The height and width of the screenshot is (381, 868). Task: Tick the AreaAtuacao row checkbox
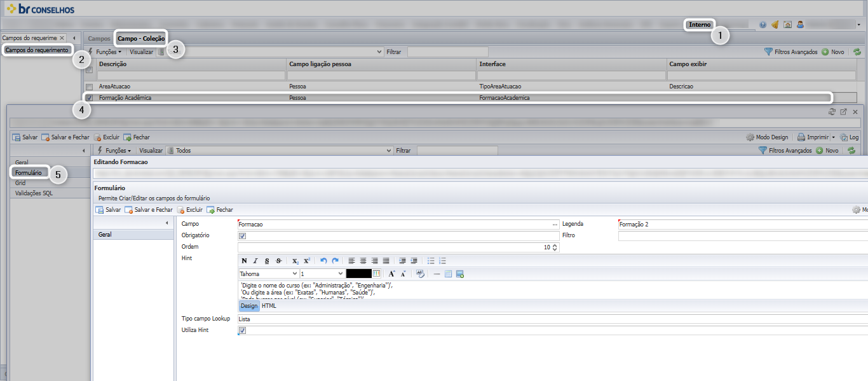click(x=89, y=87)
